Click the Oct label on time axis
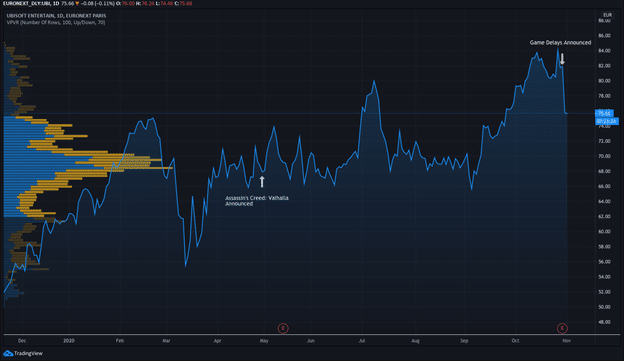 pos(515,341)
